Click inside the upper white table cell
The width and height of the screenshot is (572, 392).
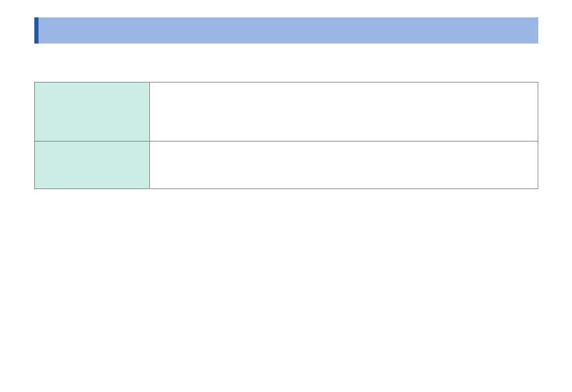(344, 111)
